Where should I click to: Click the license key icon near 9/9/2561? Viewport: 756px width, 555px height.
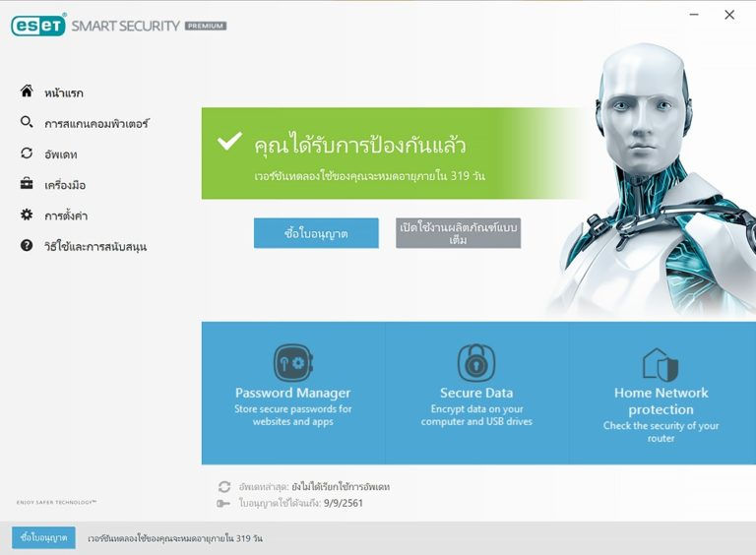(x=223, y=504)
